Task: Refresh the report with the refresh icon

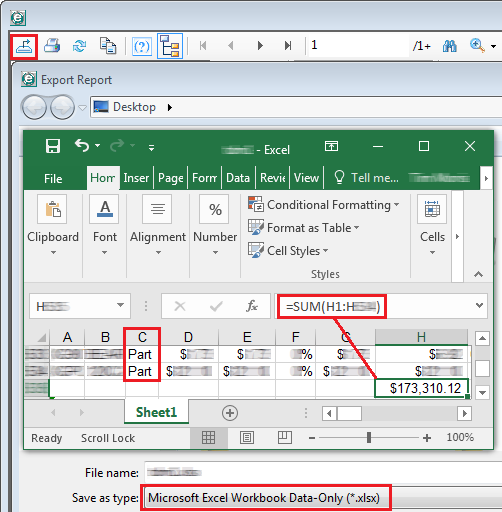Action: pyautogui.click(x=79, y=46)
